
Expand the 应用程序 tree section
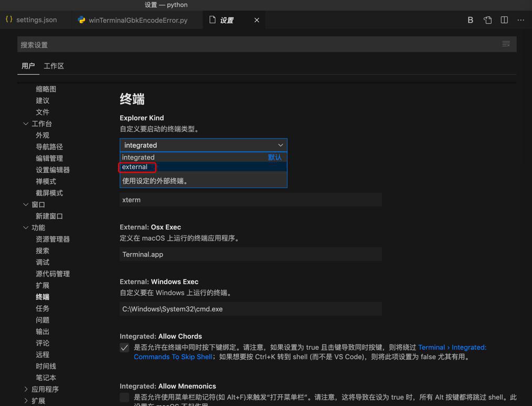pyautogui.click(x=26, y=389)
